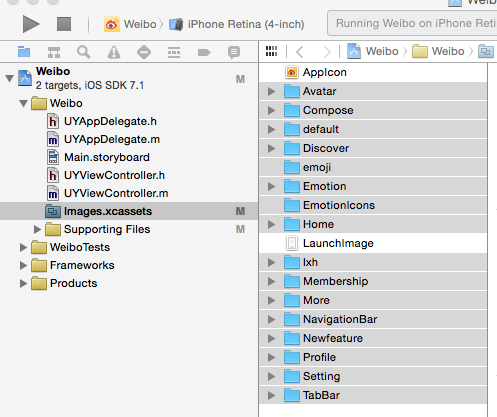Select the Weibo project file

click(129, 78)
